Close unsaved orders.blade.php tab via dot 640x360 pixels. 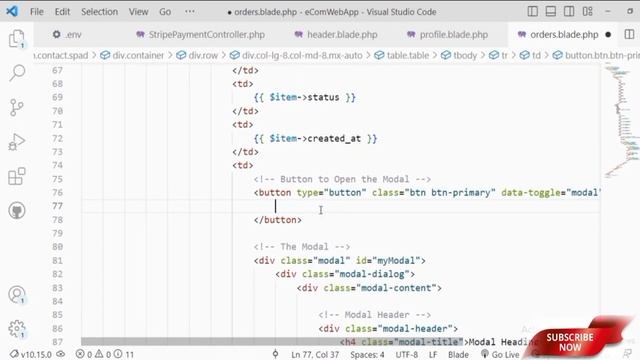click(608, 35)
